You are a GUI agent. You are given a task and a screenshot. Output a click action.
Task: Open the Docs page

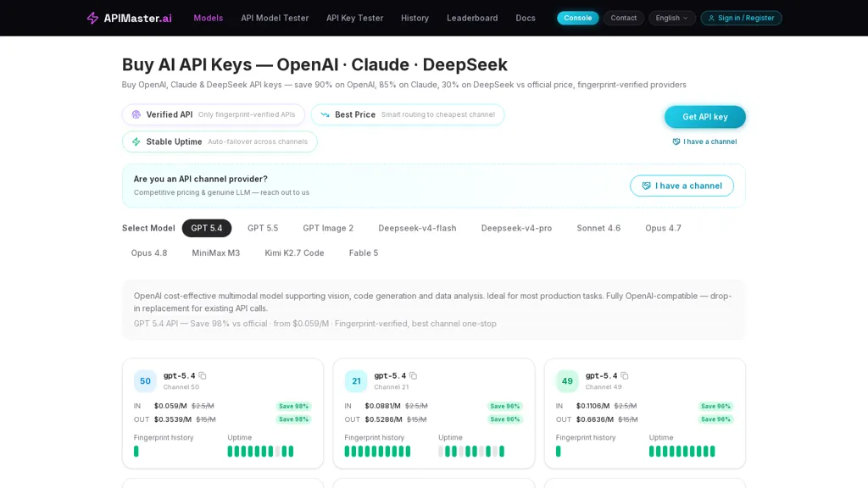(526, 18)
